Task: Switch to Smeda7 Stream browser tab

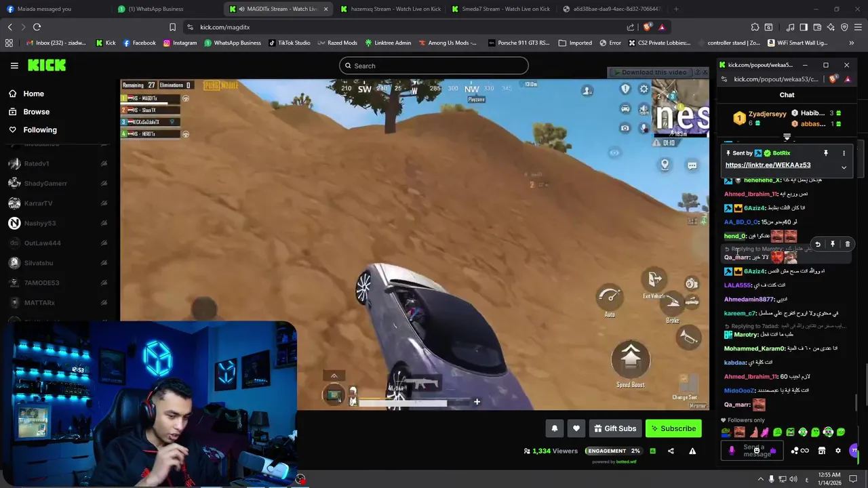Action: coord(500,9)
